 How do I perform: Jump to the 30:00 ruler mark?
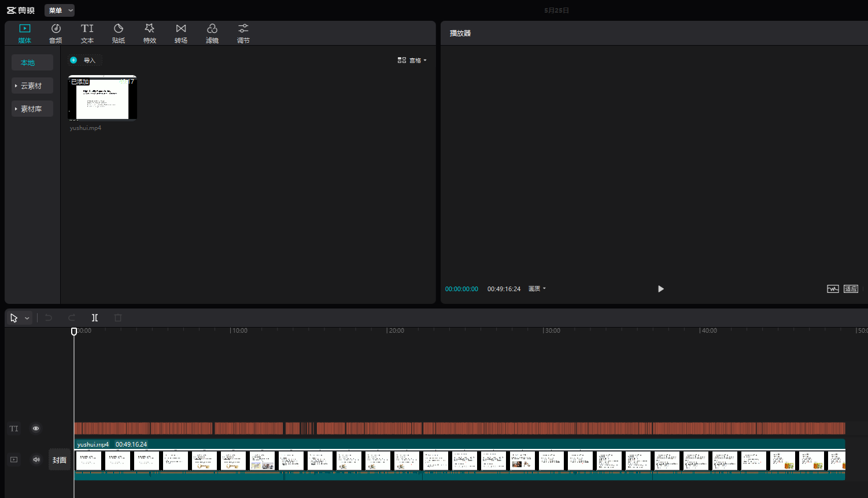pyautogui.click(x=552, y=330)
